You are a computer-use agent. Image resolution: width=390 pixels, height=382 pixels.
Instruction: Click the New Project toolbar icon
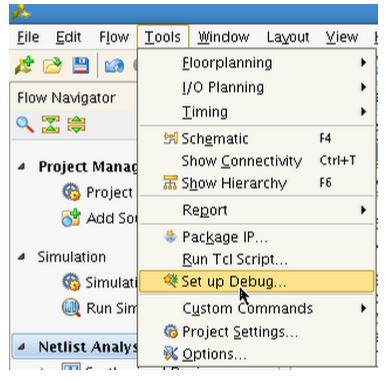[25, 65]
